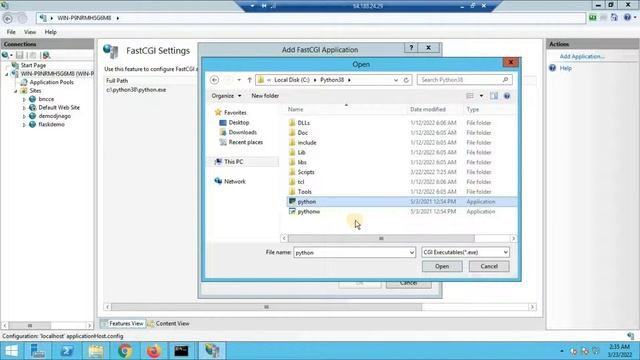The image size is (640, 360).
Task: Click the Search Python38 field
Action: tap(460, 80)
